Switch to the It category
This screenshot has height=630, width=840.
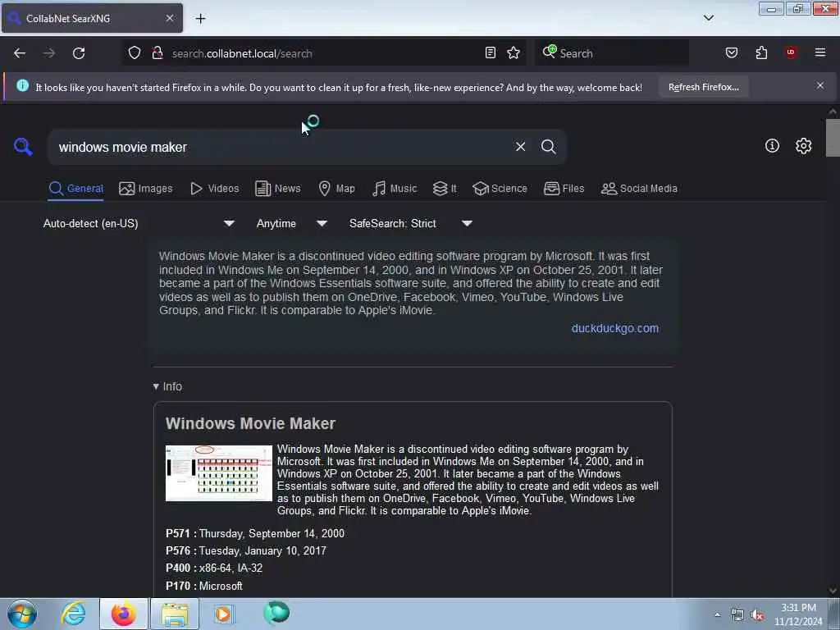[x=445, y=189]
